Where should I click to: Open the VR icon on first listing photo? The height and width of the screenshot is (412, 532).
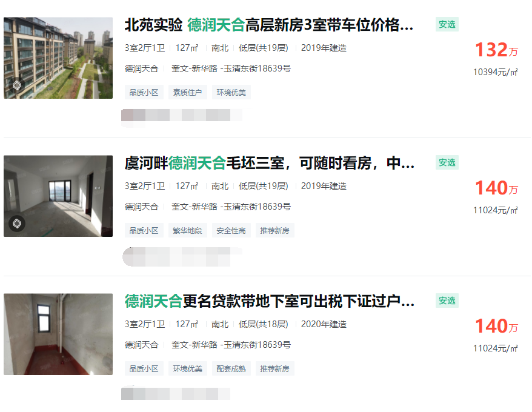[16, 85]
